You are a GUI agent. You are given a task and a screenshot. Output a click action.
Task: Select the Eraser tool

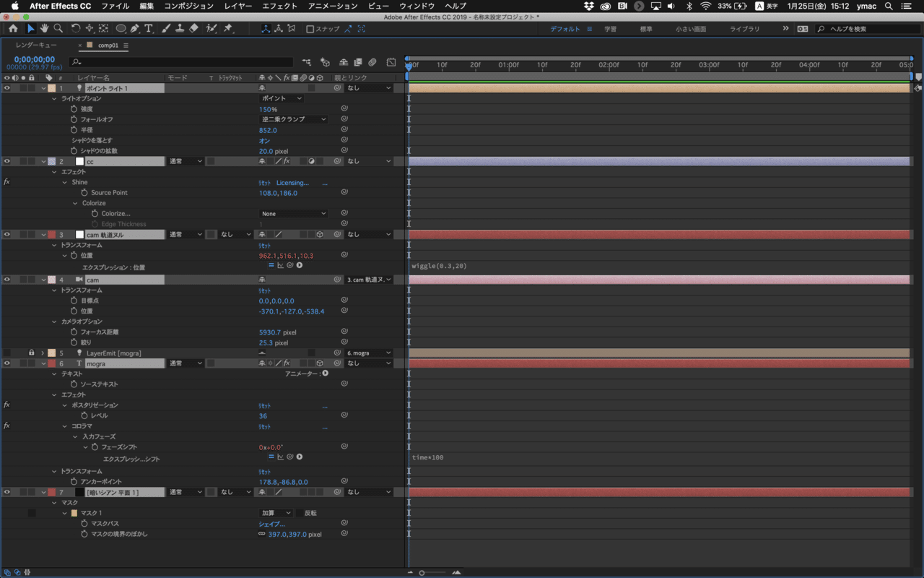(193, 29)
